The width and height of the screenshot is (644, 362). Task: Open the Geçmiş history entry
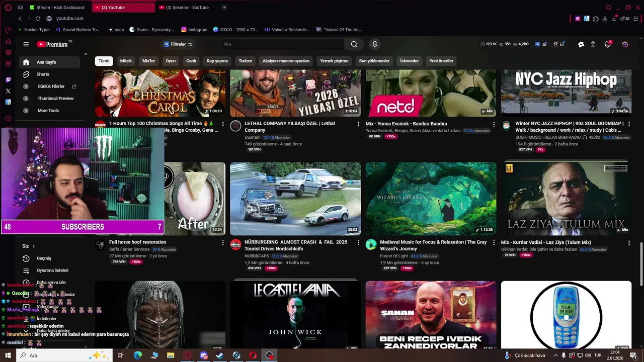click(49, 258)
